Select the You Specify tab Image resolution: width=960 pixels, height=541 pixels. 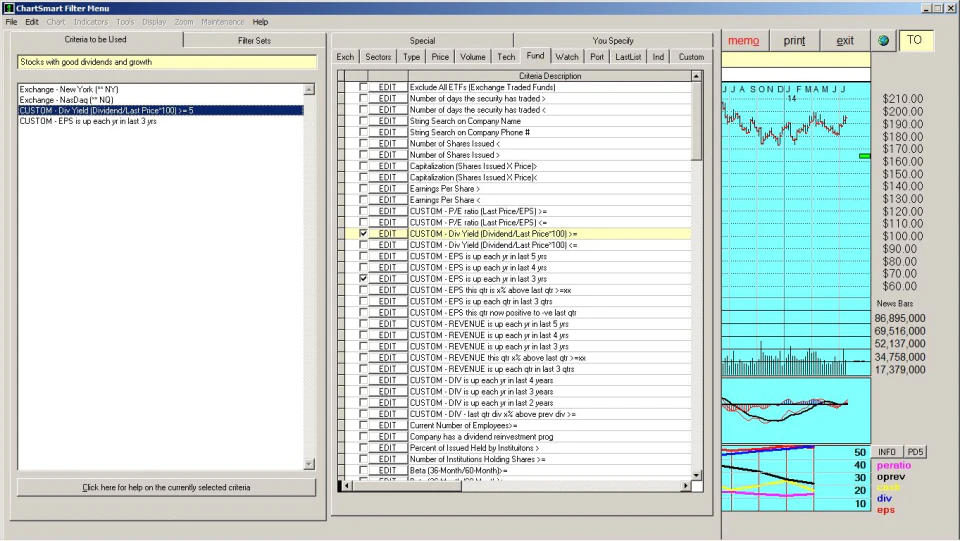[x=613, y=40]
